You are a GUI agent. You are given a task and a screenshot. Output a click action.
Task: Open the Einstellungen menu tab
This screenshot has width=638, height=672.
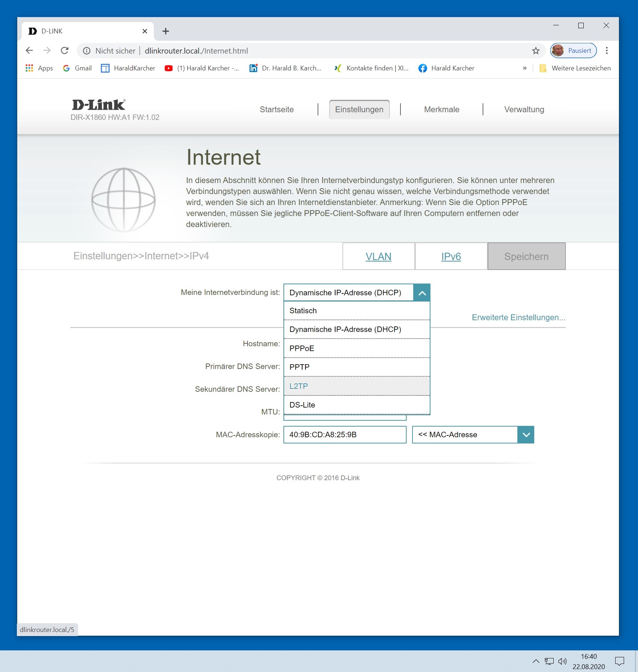click(359, 110)
